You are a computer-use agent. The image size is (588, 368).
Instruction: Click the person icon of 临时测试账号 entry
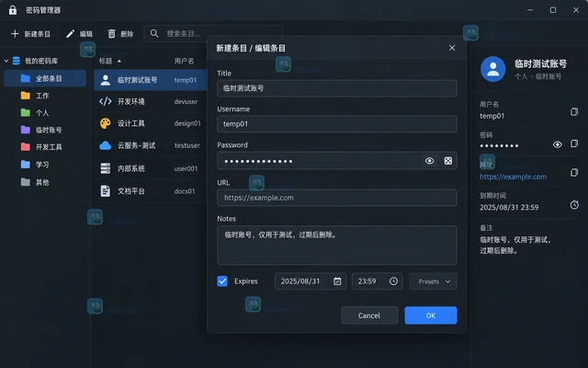106,80
